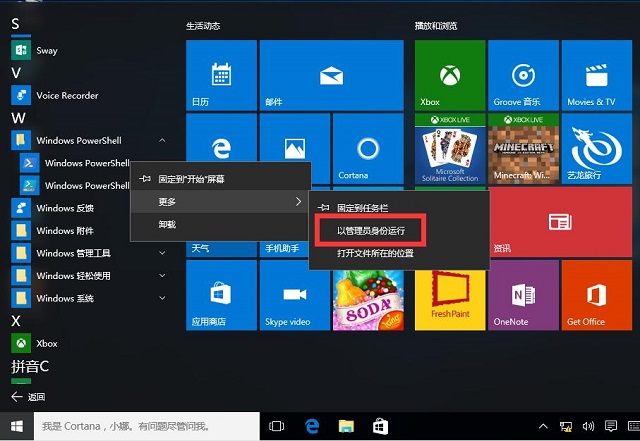Open the Candy Crush Soda tile
The width and height of the screenshot is (640, 441).
[368, 300]
